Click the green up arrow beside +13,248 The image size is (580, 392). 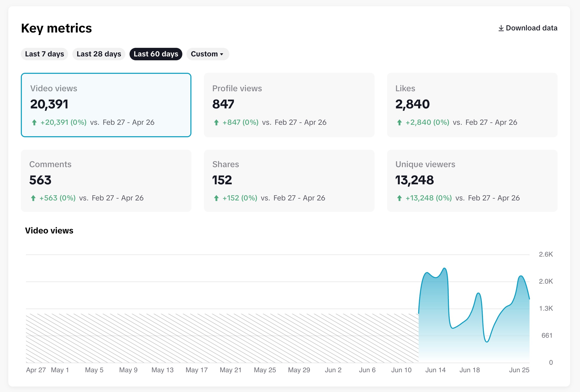tap(399, 198)
